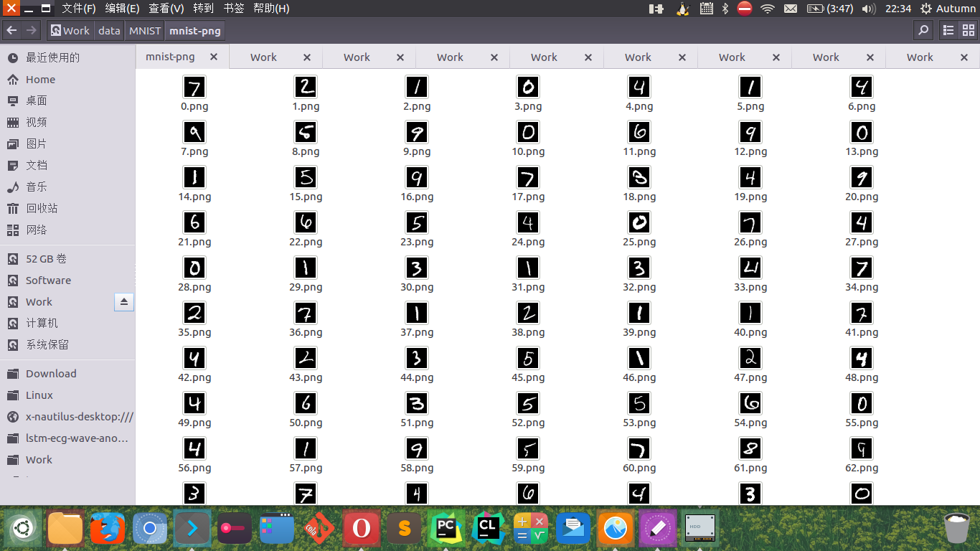
Task: Switch to icon grid view
Action: click(x=968, y=30)
